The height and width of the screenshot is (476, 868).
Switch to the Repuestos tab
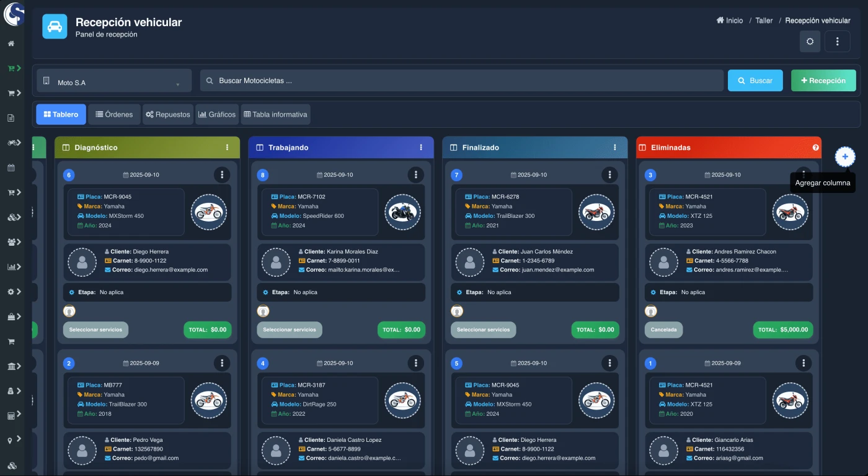tap(167, 114)
